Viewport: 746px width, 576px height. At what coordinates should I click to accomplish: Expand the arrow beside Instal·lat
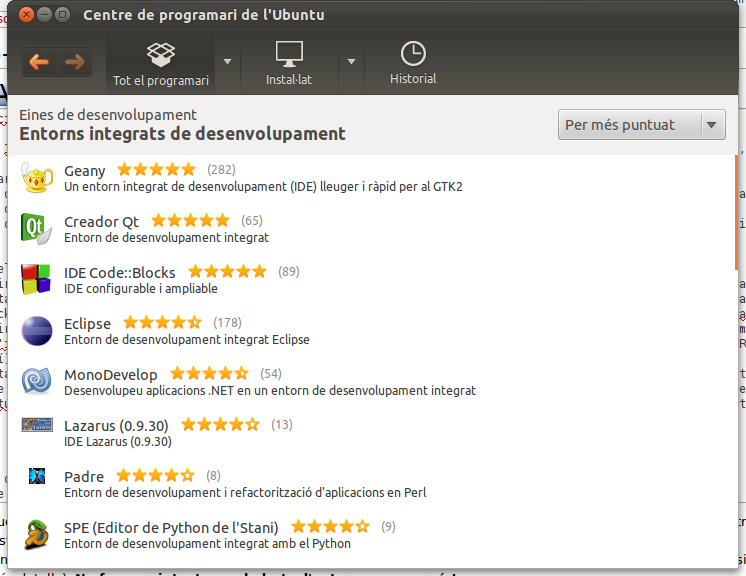tap(351, 62)
